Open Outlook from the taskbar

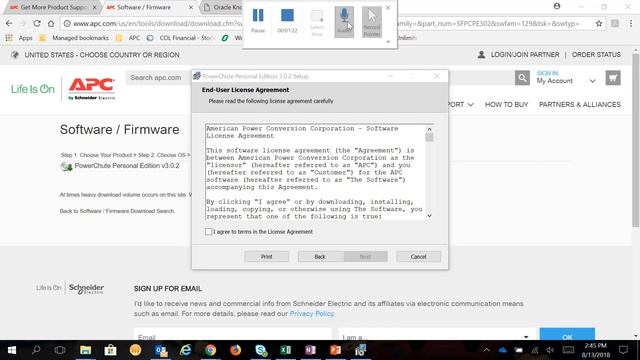click(x=161, y=350)
